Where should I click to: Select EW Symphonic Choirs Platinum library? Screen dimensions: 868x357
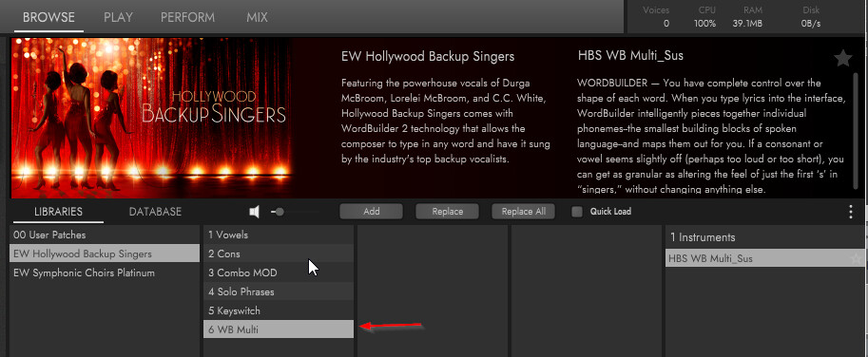click(x=105, y=273)
